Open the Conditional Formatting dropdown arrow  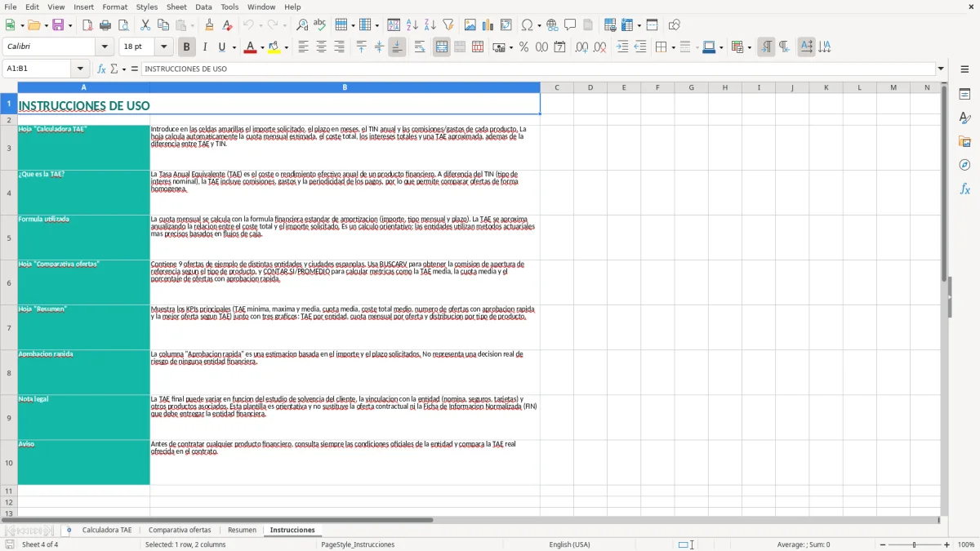click(749, 47)
